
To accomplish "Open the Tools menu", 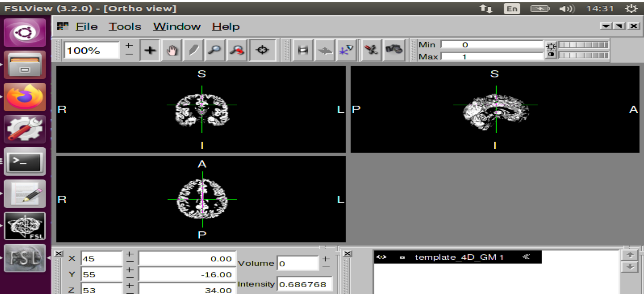I will coord(125,26).
